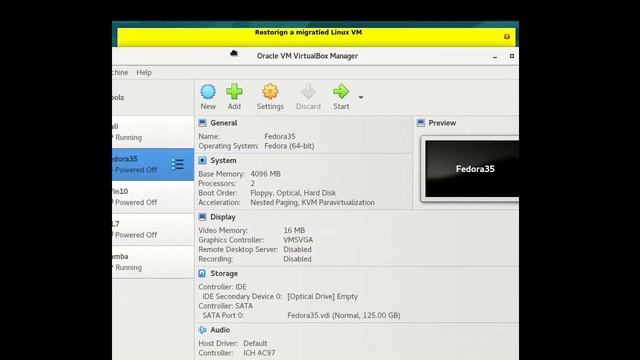640x360 pixels.
Task: Click the yellow banner title text
Action: pyautogui.click(x=308, y=32)
